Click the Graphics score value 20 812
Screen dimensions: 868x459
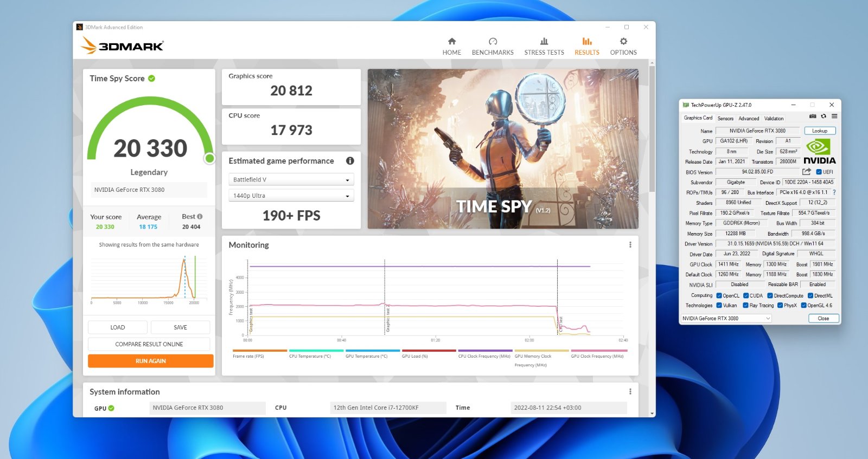coord(291,90)
